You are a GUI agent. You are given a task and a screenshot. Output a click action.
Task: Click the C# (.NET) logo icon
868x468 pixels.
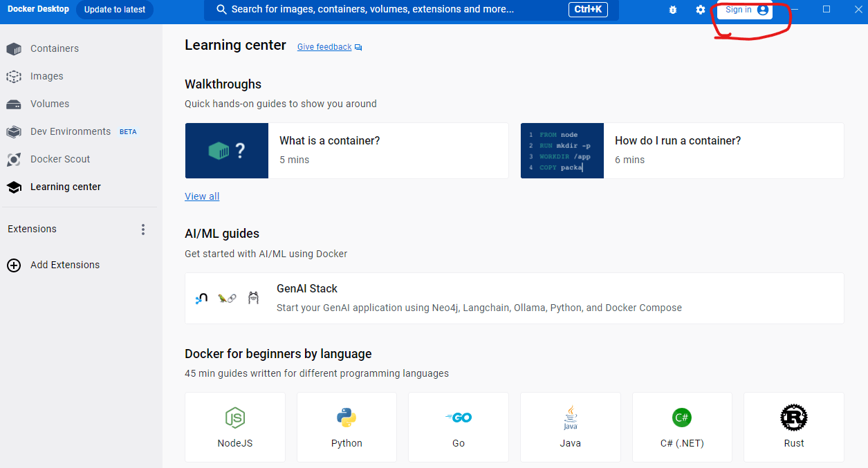click(682, 418)
